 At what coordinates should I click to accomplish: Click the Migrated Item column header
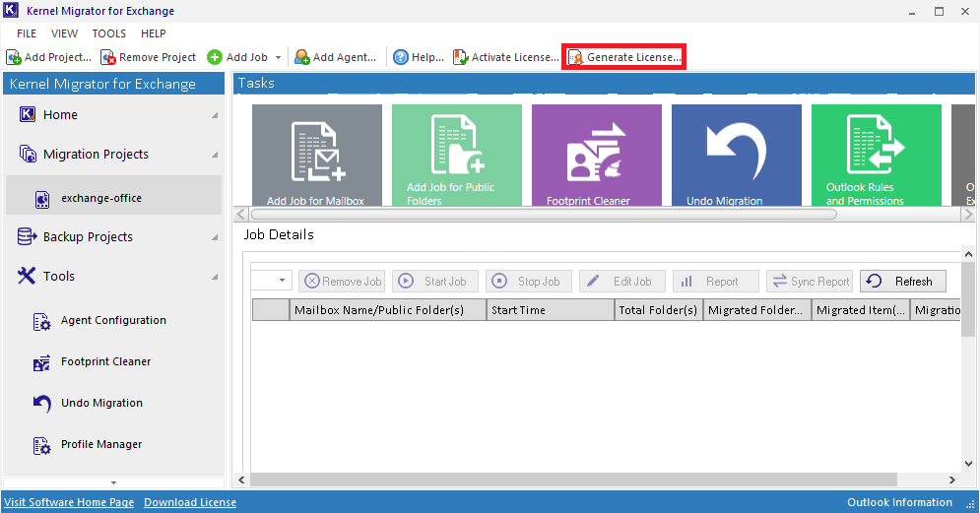coord(861,310)
